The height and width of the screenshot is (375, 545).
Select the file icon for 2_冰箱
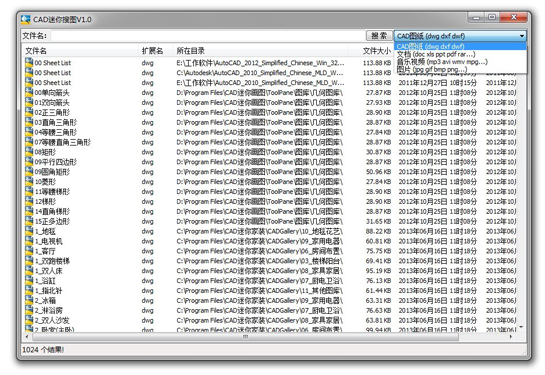29,300
